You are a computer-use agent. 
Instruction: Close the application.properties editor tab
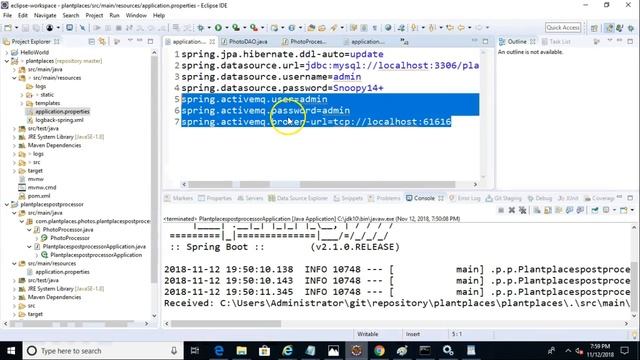click(212, 42)
